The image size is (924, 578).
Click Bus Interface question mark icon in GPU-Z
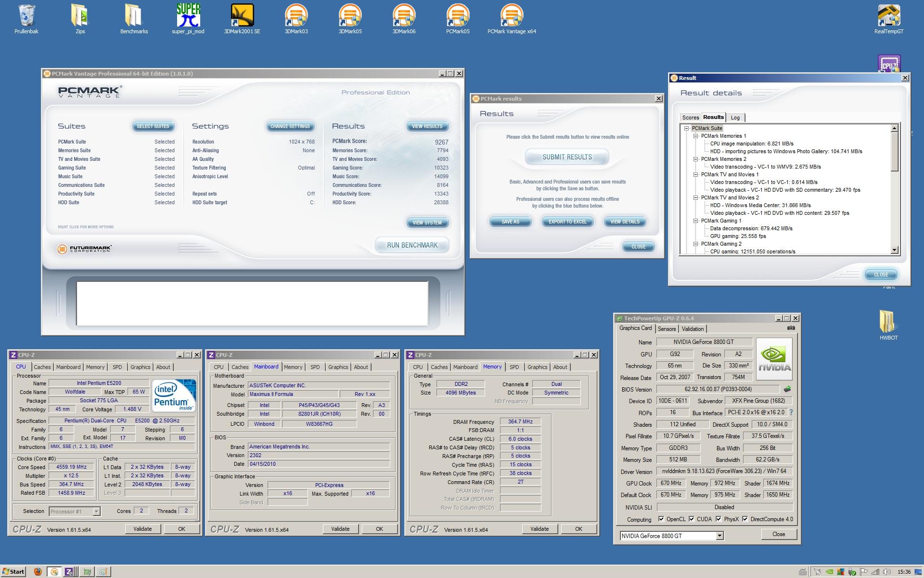click(x=791, y=412)
